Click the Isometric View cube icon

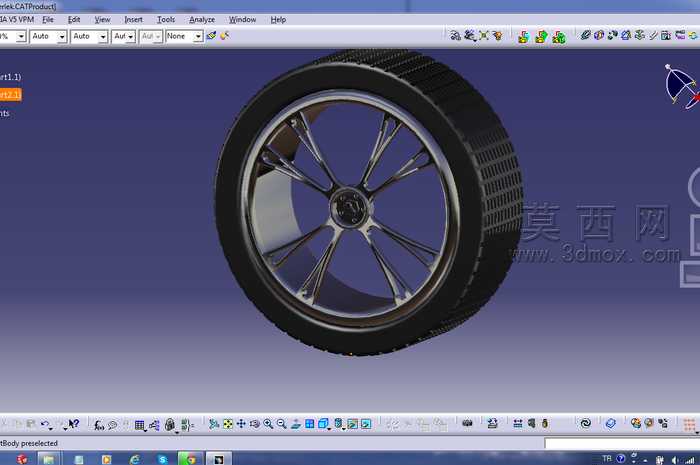pos(323,423)
